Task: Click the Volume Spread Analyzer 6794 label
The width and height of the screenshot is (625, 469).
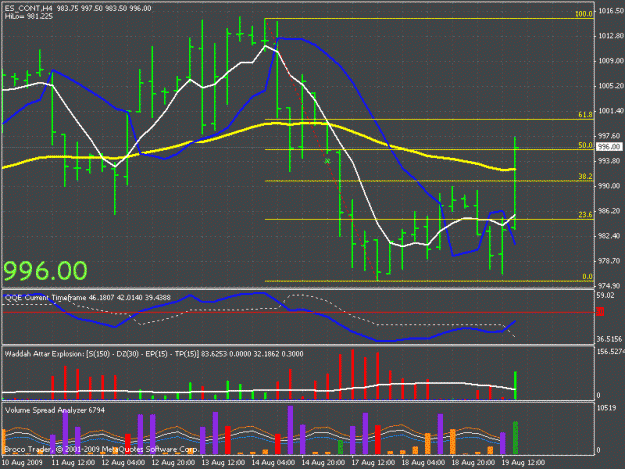Action: pos(55,410)
